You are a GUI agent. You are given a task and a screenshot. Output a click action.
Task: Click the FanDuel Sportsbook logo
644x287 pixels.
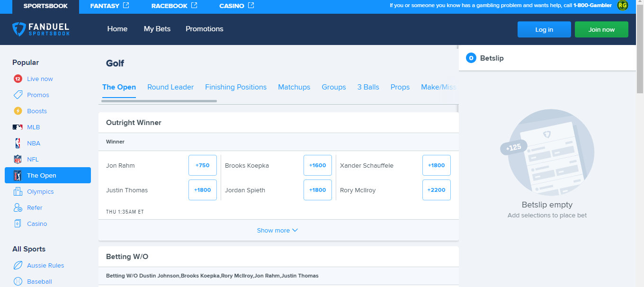click(x=41, y=29)
